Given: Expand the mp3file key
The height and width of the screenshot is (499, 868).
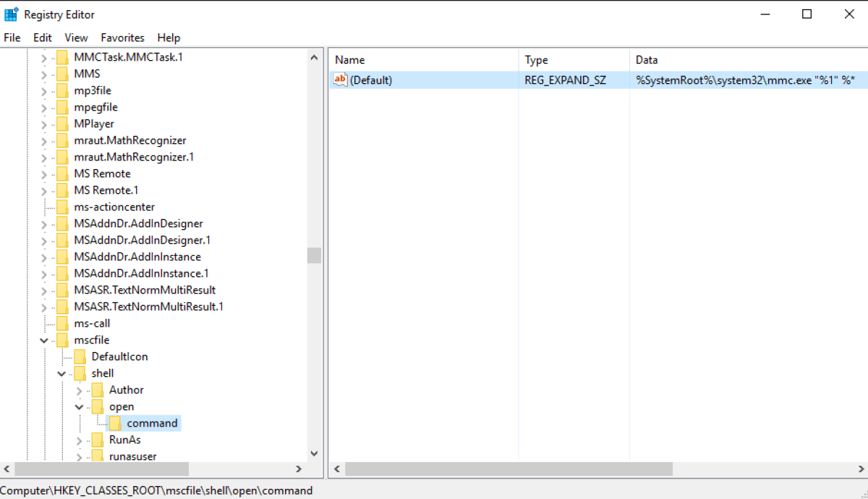Looking at the screenshot, I should [44, 90].
